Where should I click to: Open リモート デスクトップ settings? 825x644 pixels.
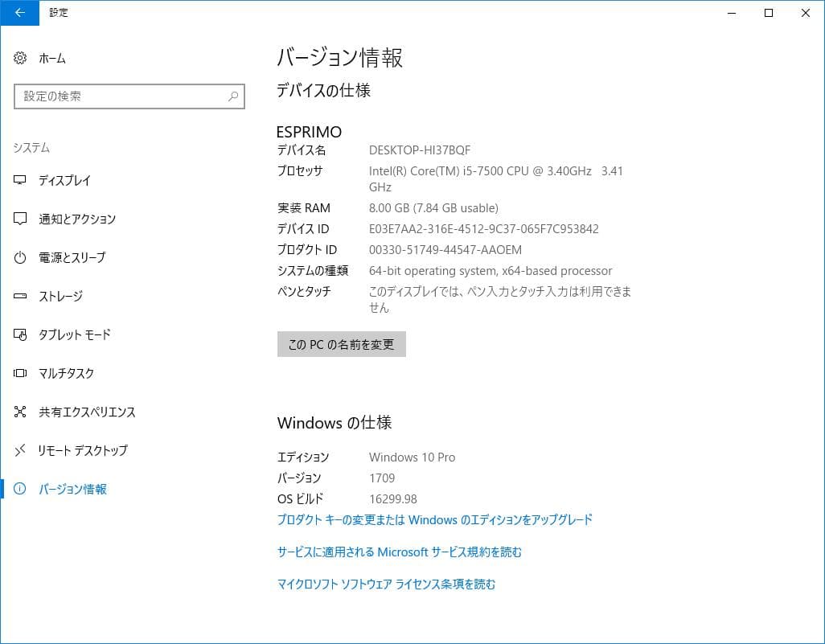(x=84, y=450)
